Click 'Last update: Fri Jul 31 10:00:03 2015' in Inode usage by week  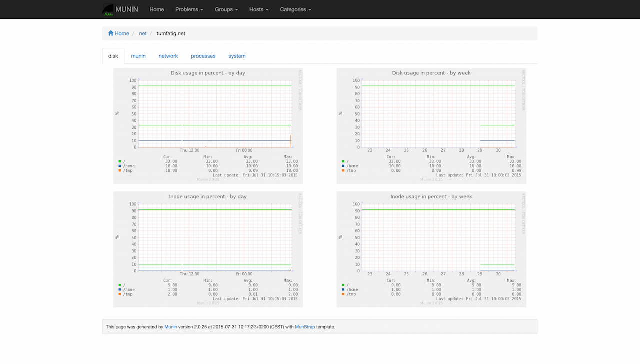click(x=478, y=298)
